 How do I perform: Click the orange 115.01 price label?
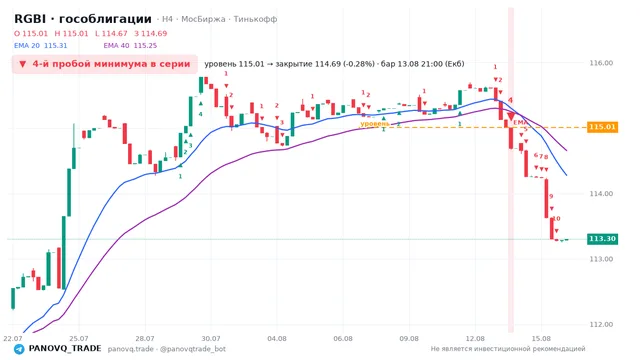(602, 127)
